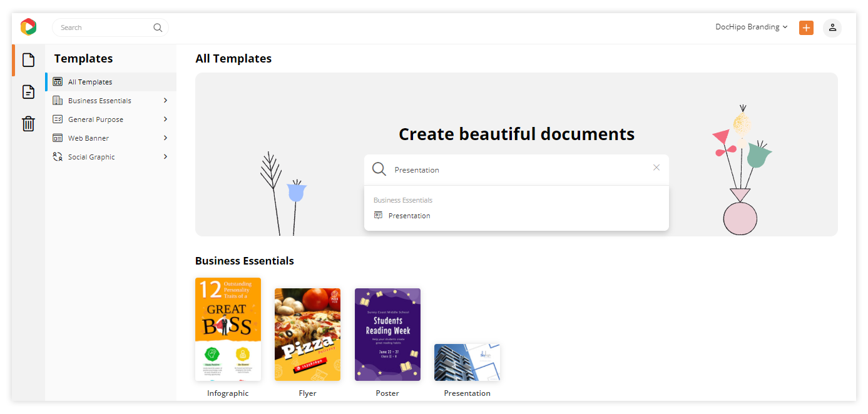Click the Presentation label under thumbnail
The image size is (868, 414).
467,393
